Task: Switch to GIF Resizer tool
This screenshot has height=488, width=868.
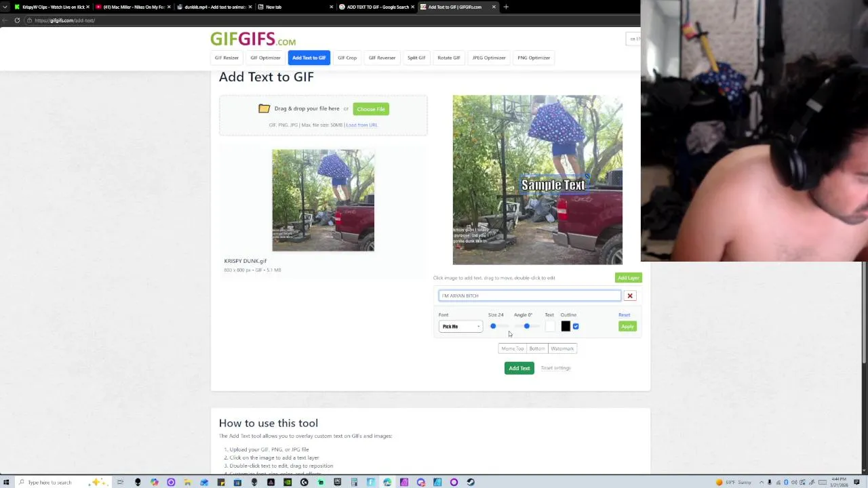Action: (226, 58)
